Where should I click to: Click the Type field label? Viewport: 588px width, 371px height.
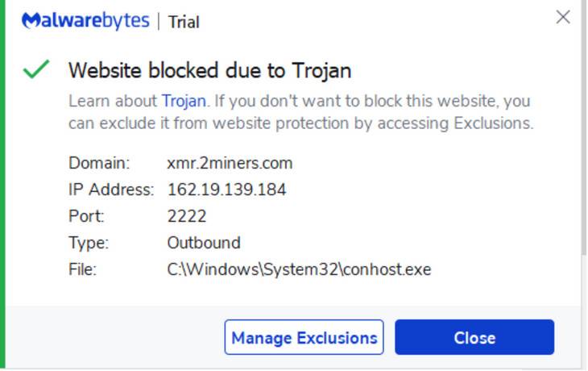[x=89, y=243]
